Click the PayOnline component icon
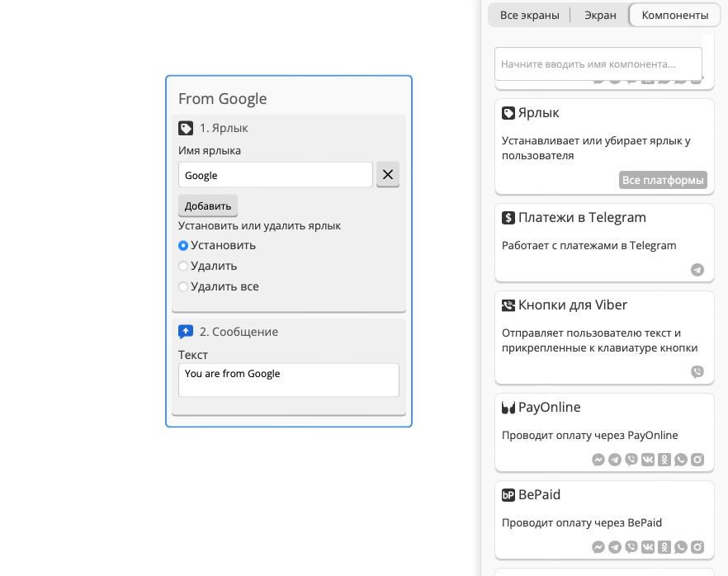Viewport: 728px width, 576px height. (508, 408)
